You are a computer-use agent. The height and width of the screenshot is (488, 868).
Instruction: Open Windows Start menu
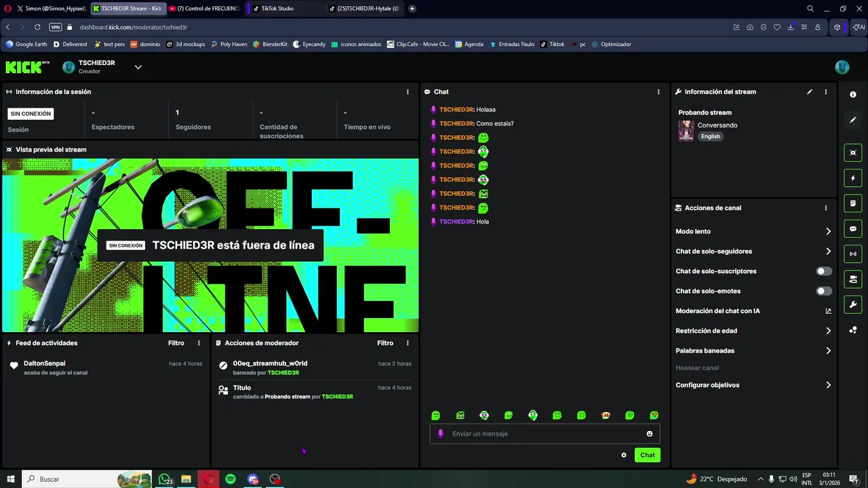(10, 479)
